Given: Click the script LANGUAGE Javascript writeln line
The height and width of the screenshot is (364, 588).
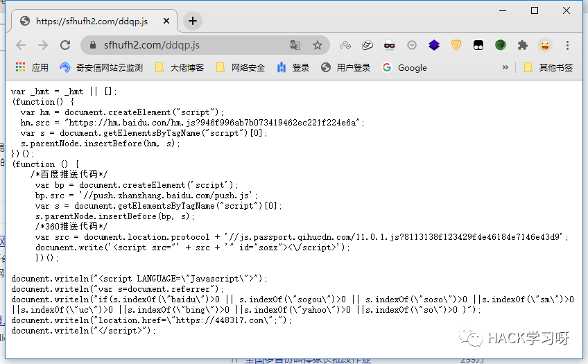Looking at the screenshot, I should coord(139,279).
